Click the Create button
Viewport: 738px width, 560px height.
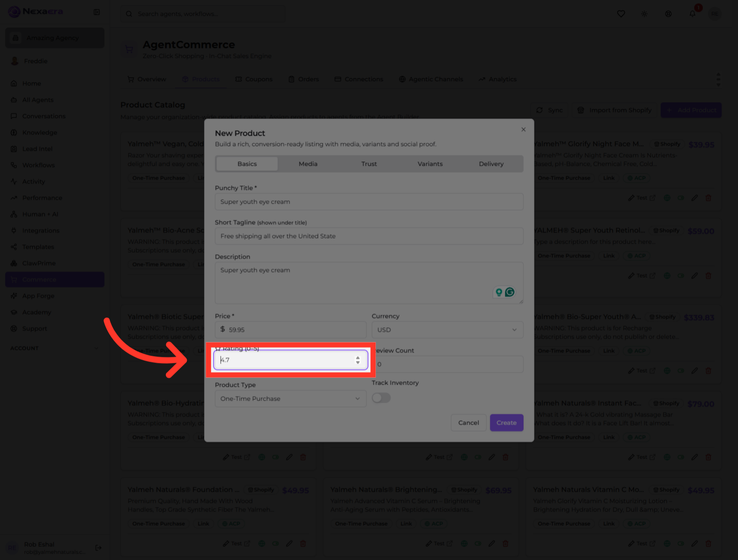[x=506, y=423]
